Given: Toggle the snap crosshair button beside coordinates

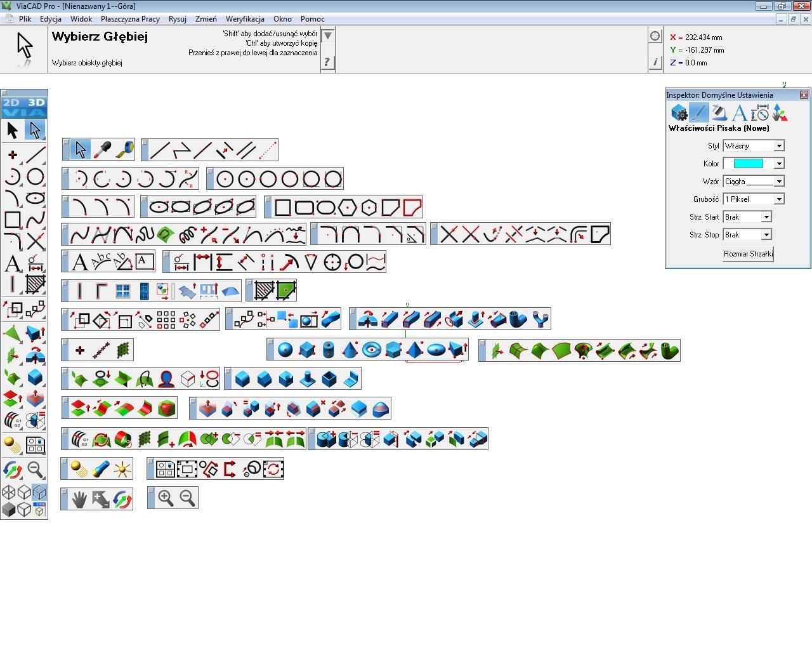Looking at the screenshot, I should [655, 36].
